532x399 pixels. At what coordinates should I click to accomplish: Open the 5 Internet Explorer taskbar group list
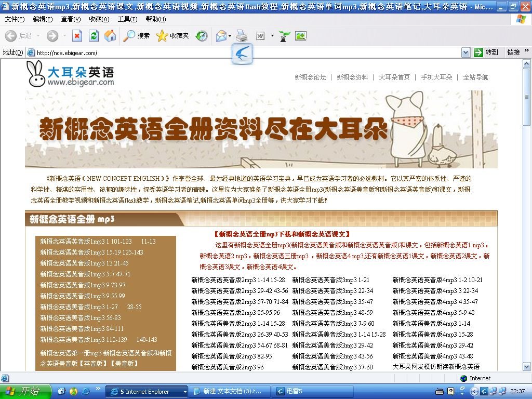coord(147,391)
